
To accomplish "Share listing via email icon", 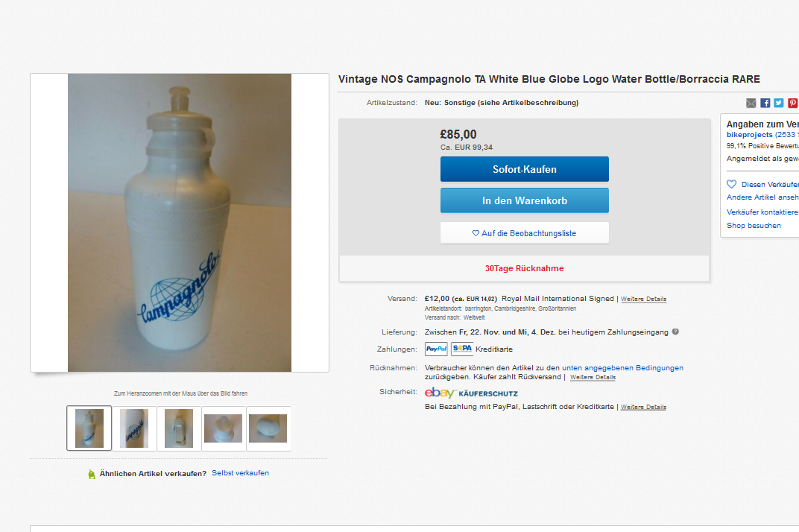I will point(751,103).
